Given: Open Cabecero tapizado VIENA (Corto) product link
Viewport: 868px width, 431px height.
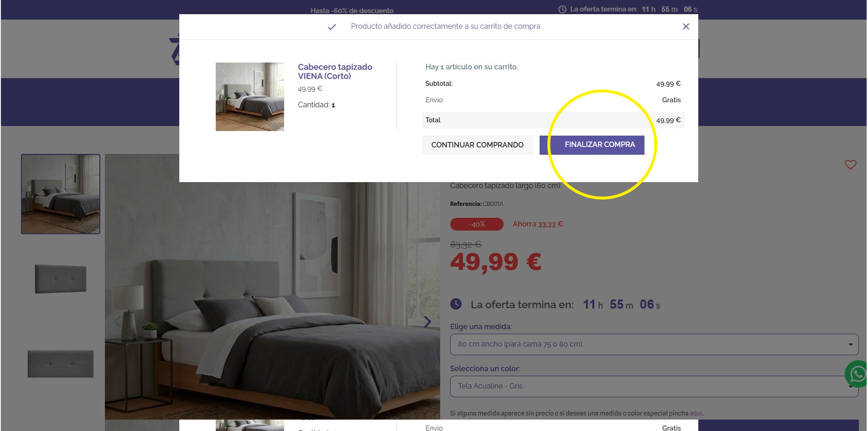Looking at the screenshot, I should (335, 72).
